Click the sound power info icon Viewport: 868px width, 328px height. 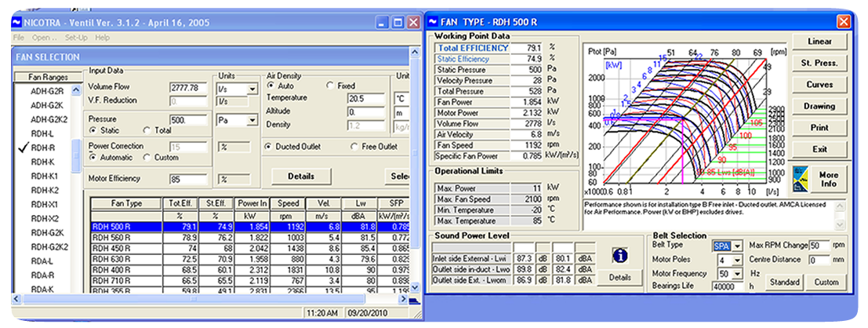(619, 255)
